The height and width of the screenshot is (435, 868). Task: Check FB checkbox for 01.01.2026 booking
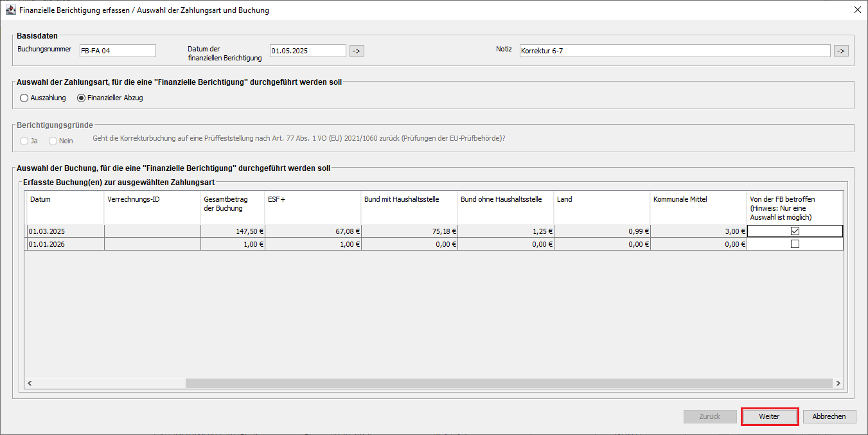pyautogui.click(x=795, y=244)
